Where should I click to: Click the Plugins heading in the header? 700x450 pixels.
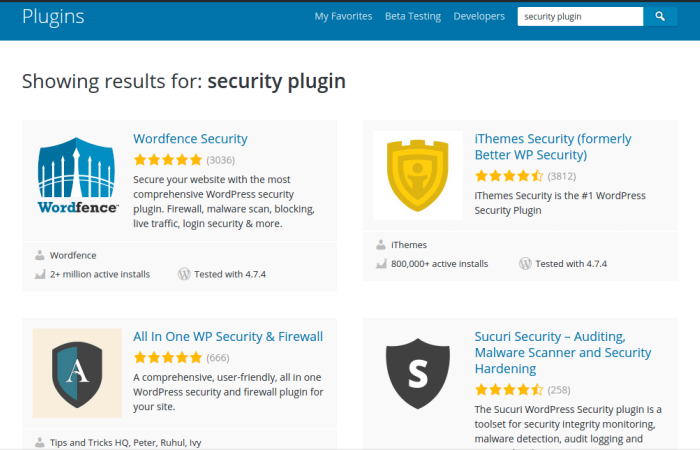click(x=53, y=16)
